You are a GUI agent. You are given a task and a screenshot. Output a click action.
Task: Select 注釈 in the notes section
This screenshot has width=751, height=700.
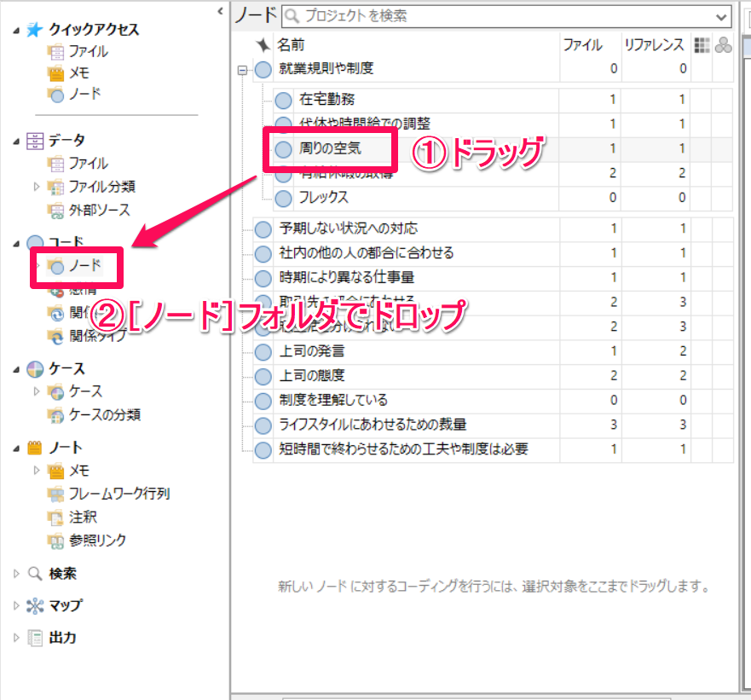tap(83, 517)
